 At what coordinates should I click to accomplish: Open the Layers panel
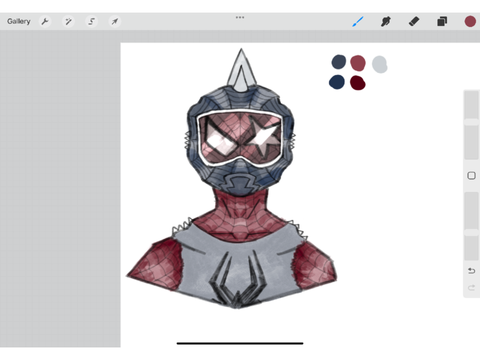(x=442, y=22)
